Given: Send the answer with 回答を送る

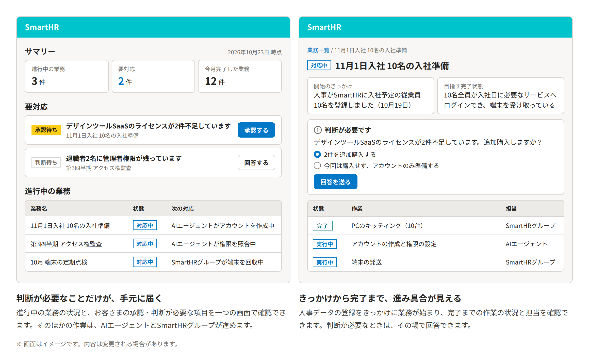Looking at the screenshot, I should point(335,182).
